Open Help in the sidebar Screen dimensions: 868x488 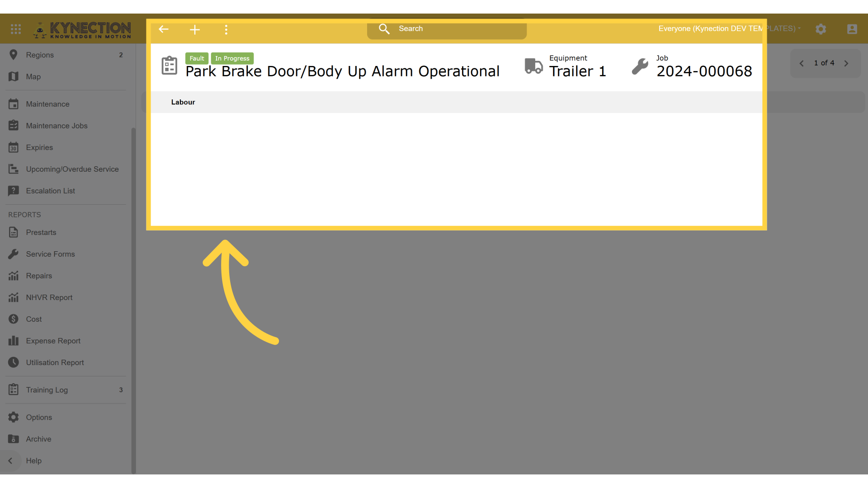click(x=33, y=460)
